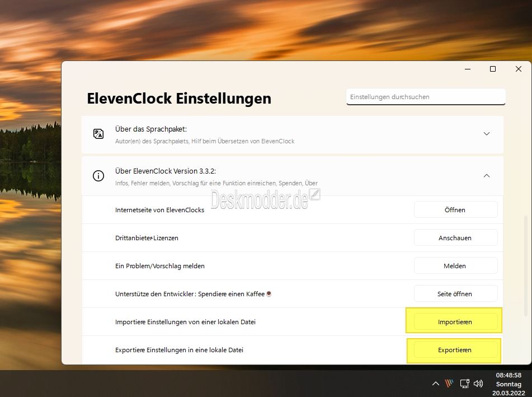Show hidden tray icons with the taskbar chevron

pyautogui.click(x=436, y=384)
